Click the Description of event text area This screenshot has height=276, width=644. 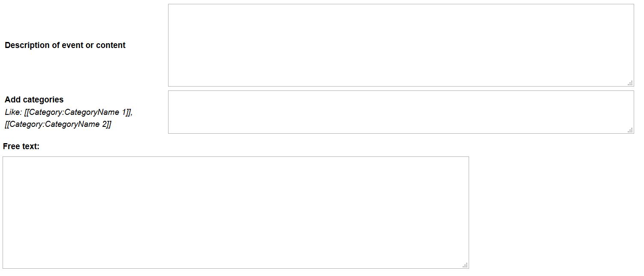tap(400, 45)
